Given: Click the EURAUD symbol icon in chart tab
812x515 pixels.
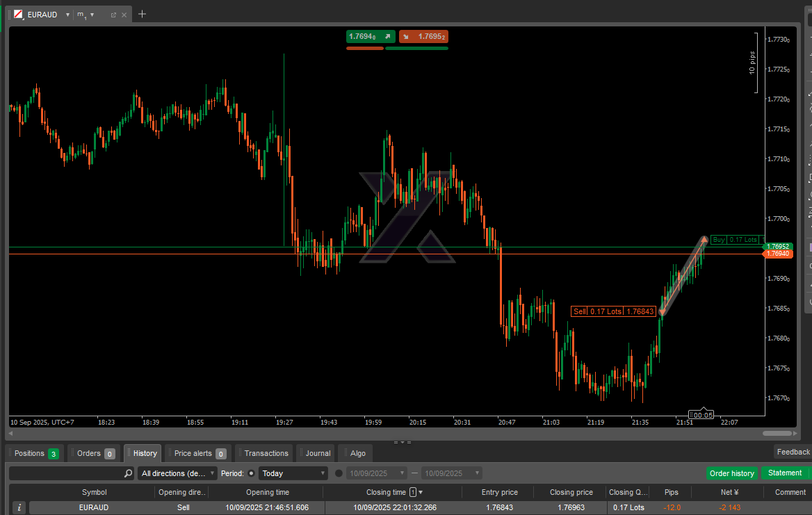Looking at the screenshot, I should [x=18, y=14].
